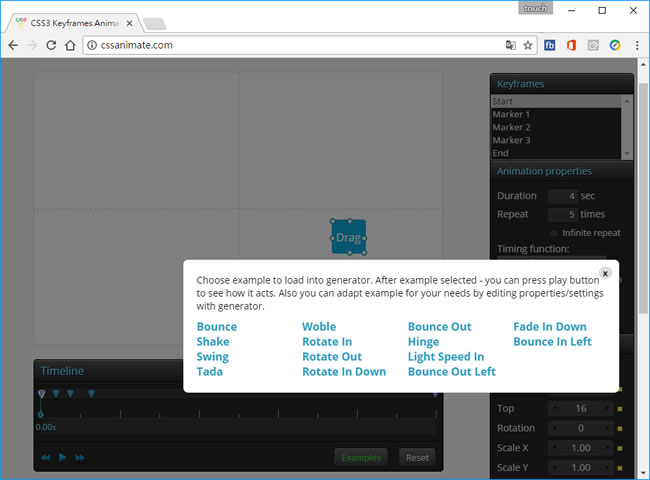
Task: Load the Bounce Out Left example
Action: [x=452, y=371]
